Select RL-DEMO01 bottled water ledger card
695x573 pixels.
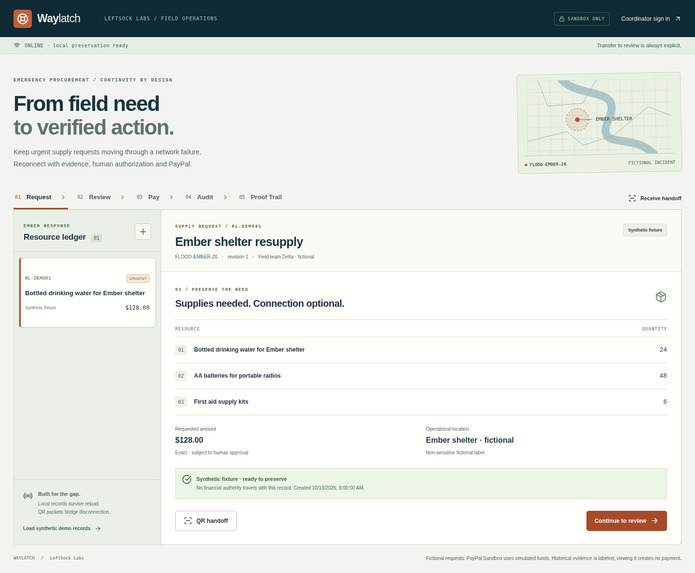point(87,292)
